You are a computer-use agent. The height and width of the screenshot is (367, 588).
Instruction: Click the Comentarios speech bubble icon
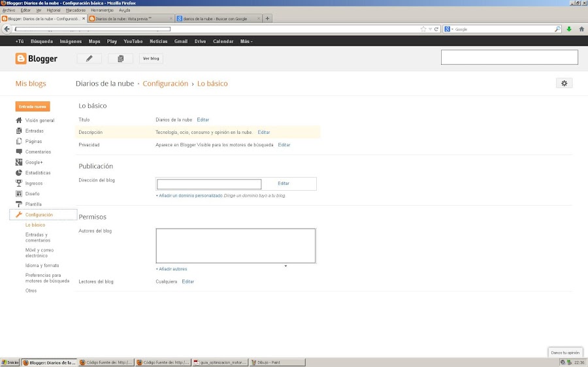pyautogui.click(x=19, y=152)
